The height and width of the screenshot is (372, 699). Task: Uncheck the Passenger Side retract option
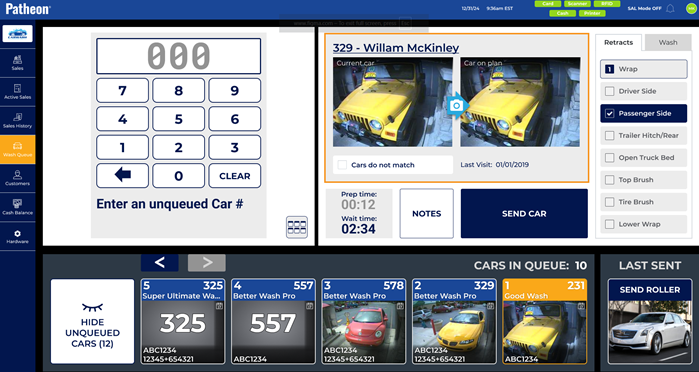tap(609, 113)
